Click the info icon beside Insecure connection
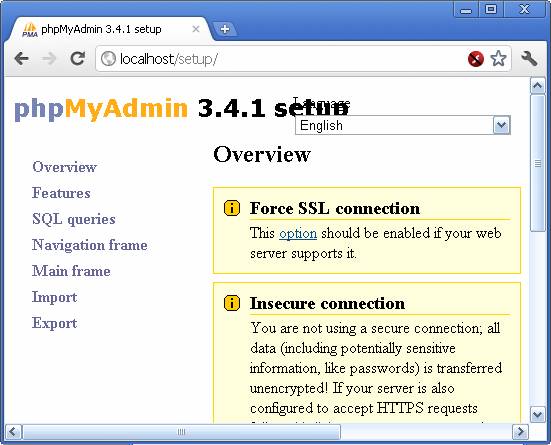 click(x=232, y=303)
